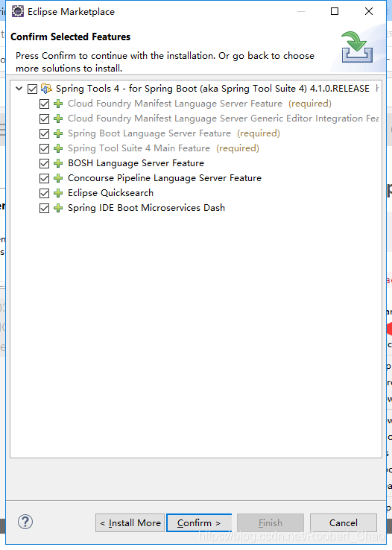
Task: Uncheck Concourse Pipeline Language Server Feature
Action: [44, 178]
